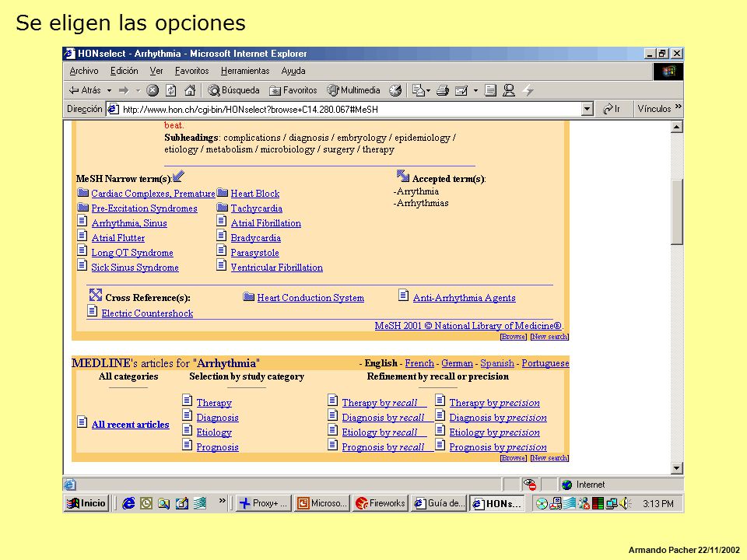The height and width of the screenshot is (560, 747).
Task: Expand the address bar URL dropdown
Action: pyautogui.click(x=587, y=109)
